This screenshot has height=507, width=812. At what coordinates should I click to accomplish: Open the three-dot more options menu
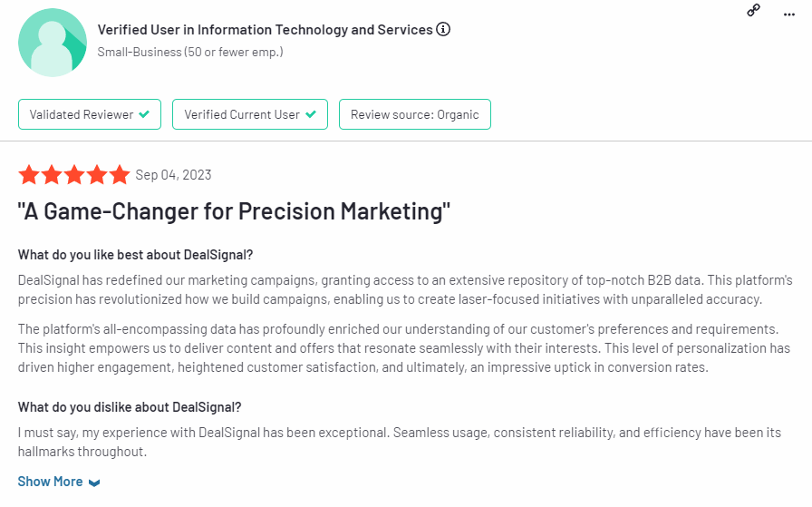pyautogui.click(x=788, y=15)
